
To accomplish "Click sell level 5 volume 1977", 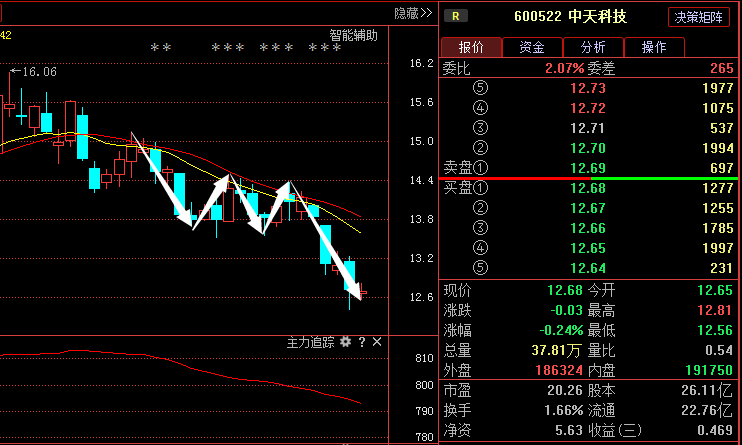I will pyautogui.click(x=718, y=88).
